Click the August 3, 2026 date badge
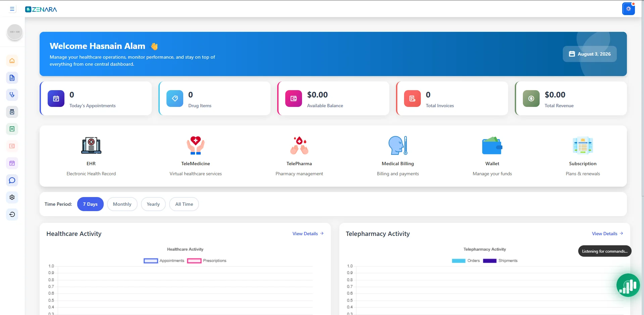 coord(590,54)
